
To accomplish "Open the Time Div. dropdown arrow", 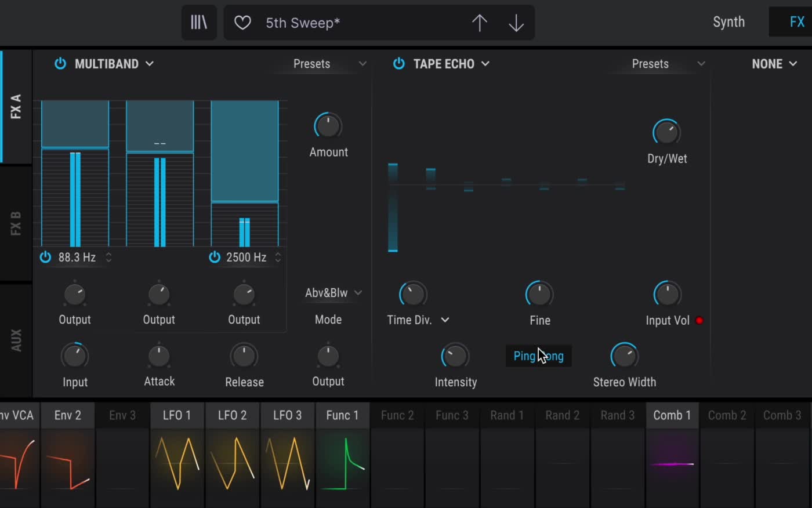I will [445, 320].
